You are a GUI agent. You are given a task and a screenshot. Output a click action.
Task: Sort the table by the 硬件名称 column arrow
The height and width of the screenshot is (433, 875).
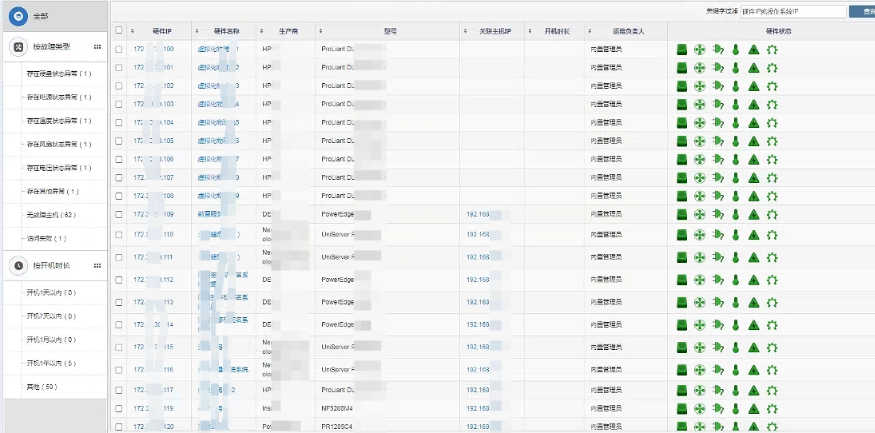coord(198,31)
